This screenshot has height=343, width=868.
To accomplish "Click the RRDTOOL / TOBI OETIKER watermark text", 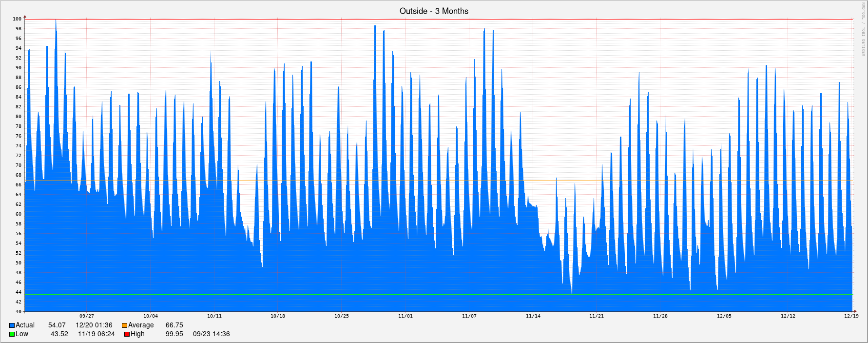I will pos(863,29).
